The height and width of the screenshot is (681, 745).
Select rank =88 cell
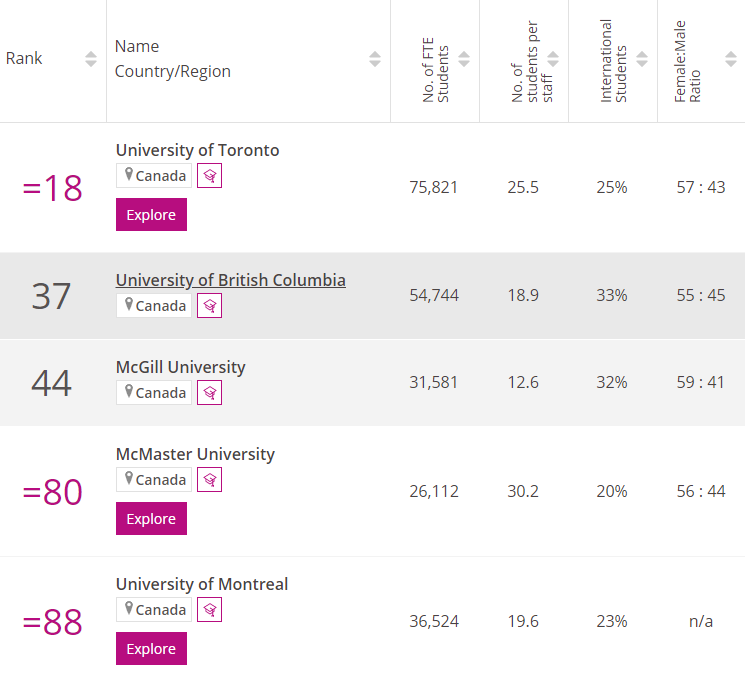(52, 622)
